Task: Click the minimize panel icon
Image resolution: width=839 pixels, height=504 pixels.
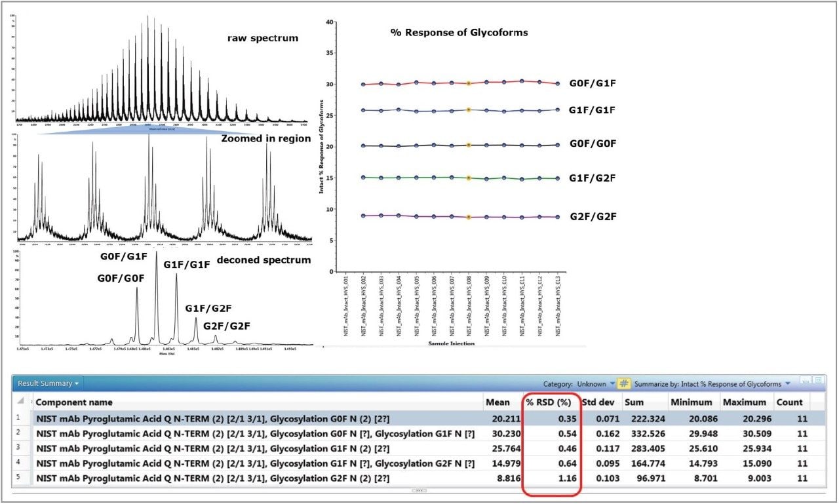Action: pos(805,381)
